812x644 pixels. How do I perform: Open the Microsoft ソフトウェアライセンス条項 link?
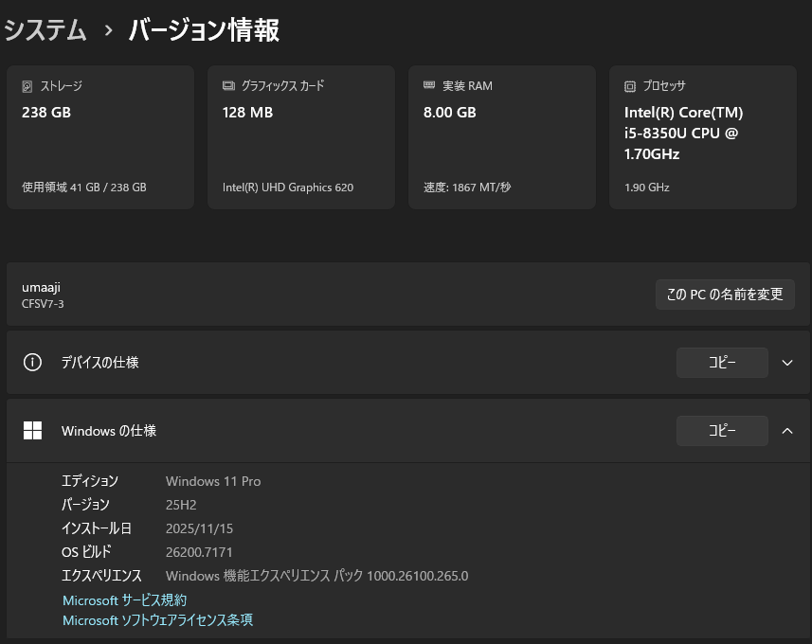click(157, 620)
